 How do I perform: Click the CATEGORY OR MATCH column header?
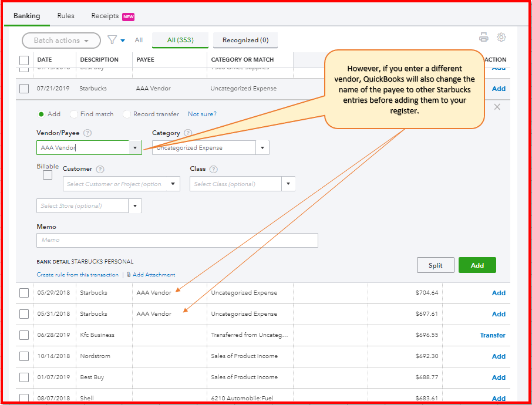click(x=243, y=60)
